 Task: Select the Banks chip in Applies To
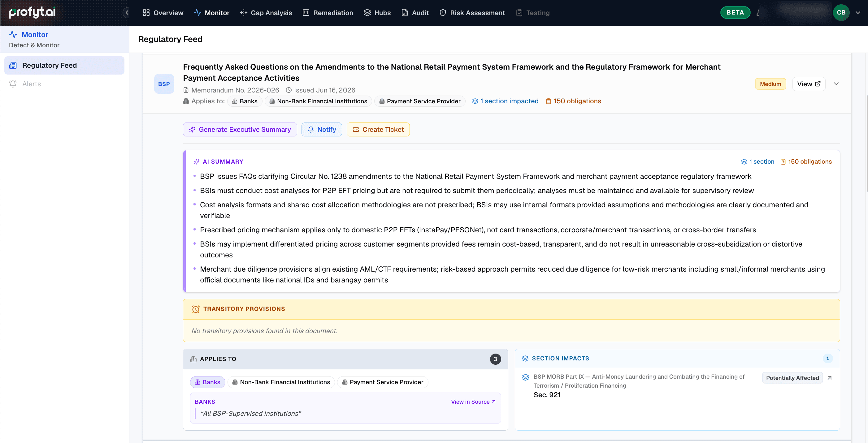pyautogui.click(x=208, y=382)
